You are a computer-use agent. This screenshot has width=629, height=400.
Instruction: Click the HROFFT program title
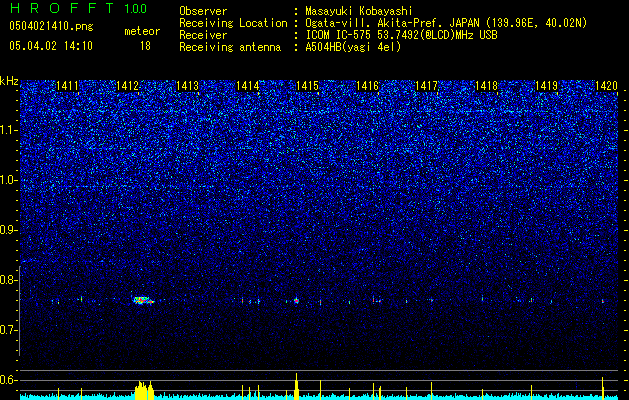[62, 8]
